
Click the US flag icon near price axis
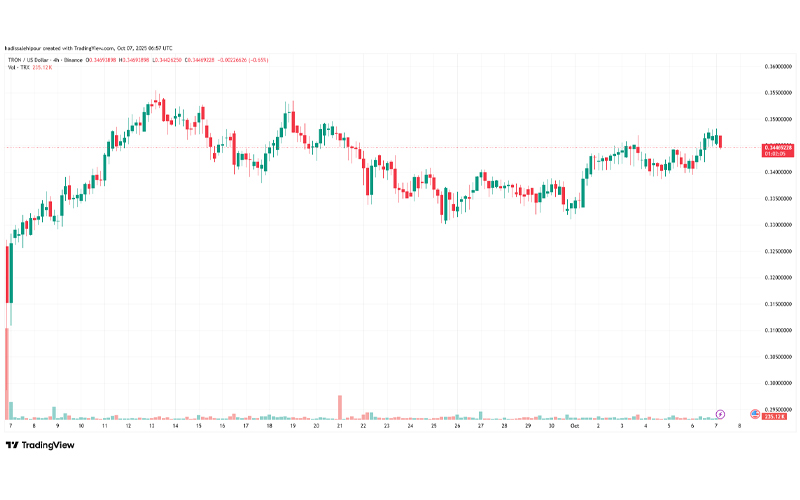click(754, 412)
